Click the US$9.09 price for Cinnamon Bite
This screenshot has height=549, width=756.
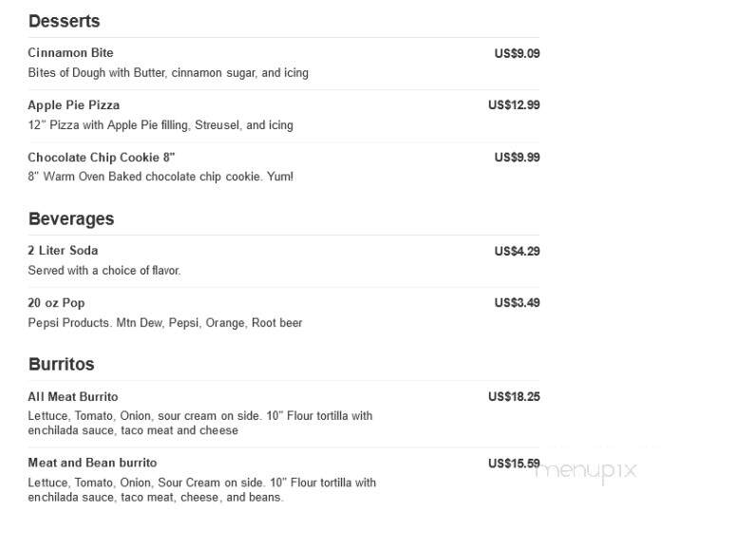point(517,53)
